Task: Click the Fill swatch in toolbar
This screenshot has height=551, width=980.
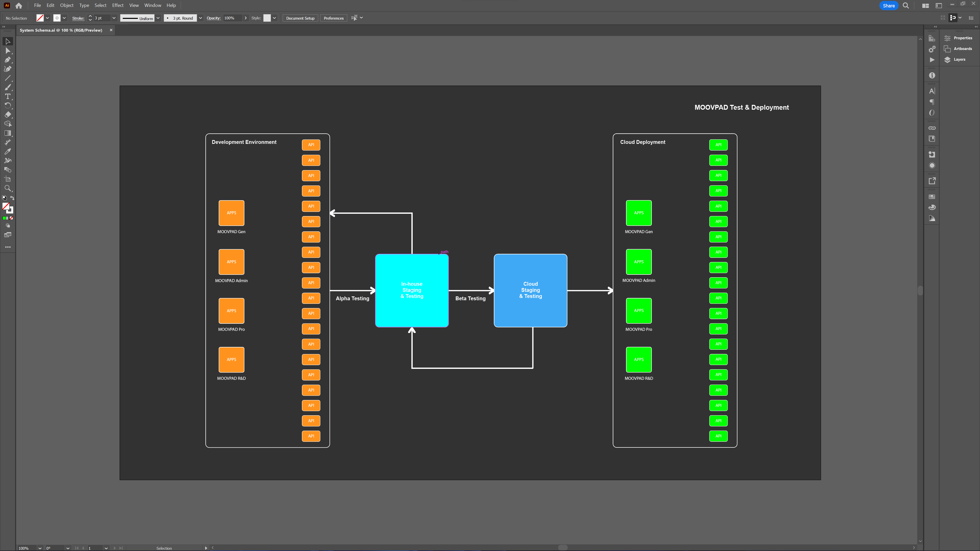Action: 6,206
